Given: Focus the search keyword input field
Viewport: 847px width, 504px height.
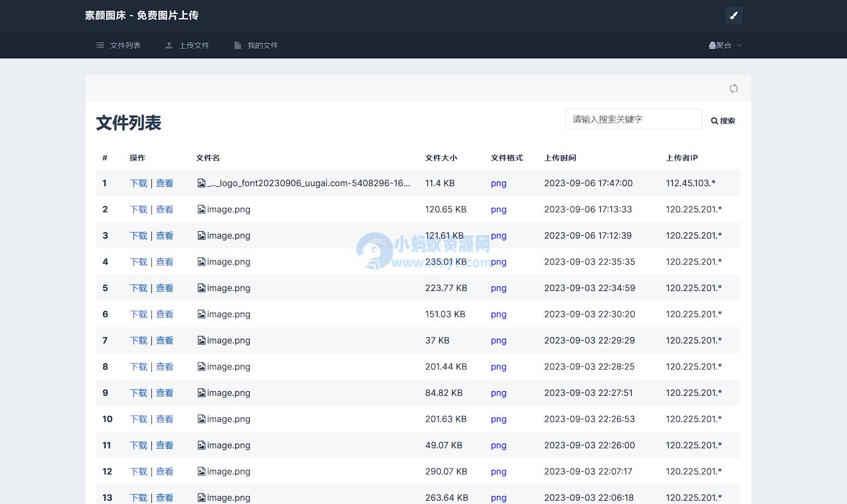Looking at the screenshot, I should pos(633,119).
